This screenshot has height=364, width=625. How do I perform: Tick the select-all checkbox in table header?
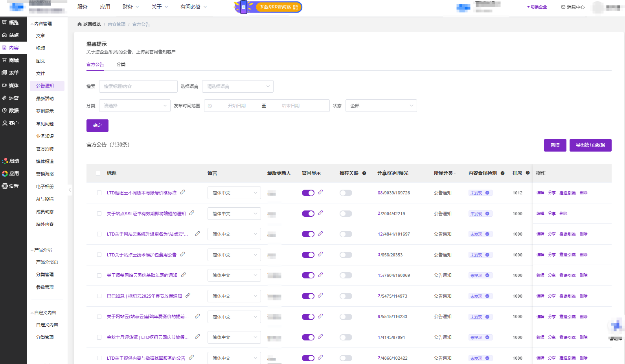pyautogui.click(x=98, y=173)
